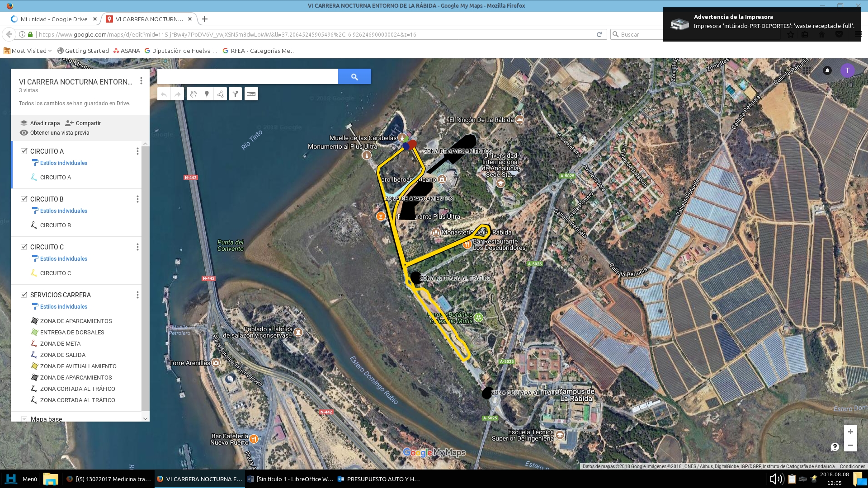This screenshot has width=868, height=488.
Task: Switch to LibreOffice Writer taskbar window
Action: click(x=290, y=479)
